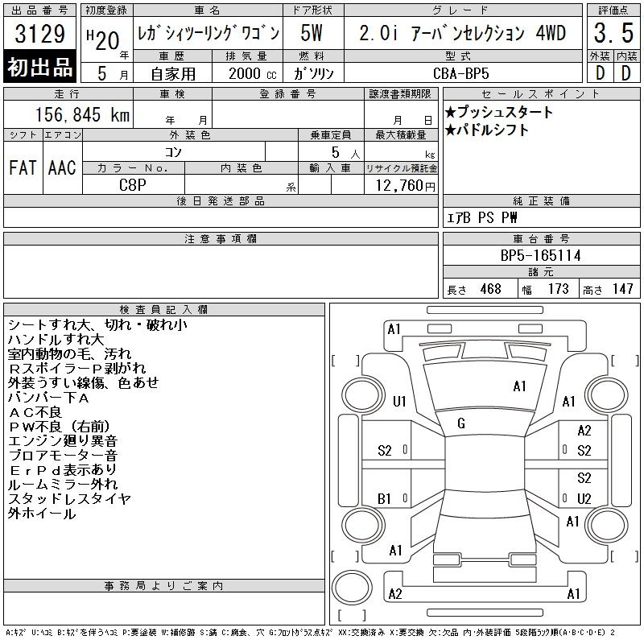Screen dimensions: 644x644
Task: Select the D grade under 外装
Action: coord(600,73)
